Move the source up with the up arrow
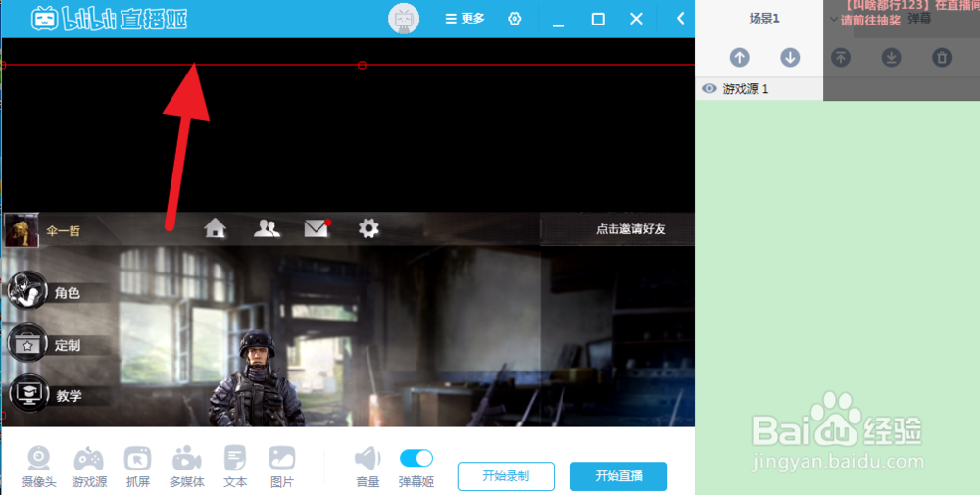Viewport: 980px width, 495px height. point(739,58)
